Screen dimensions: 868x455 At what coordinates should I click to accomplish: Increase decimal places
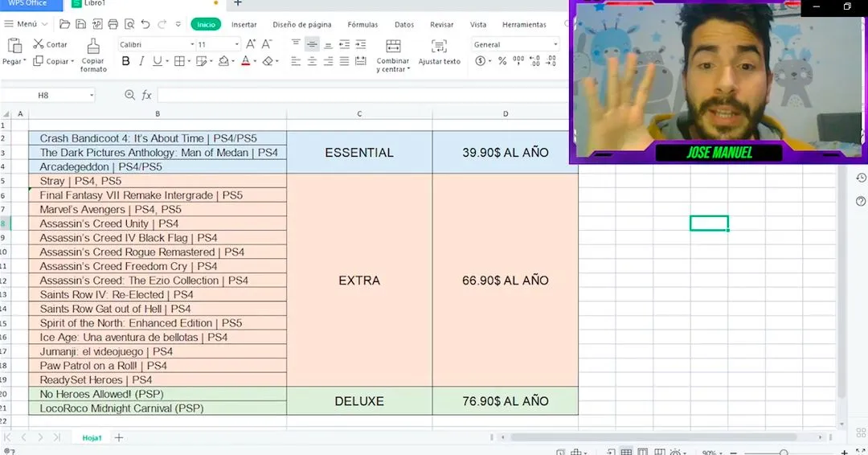click(534, 61)
